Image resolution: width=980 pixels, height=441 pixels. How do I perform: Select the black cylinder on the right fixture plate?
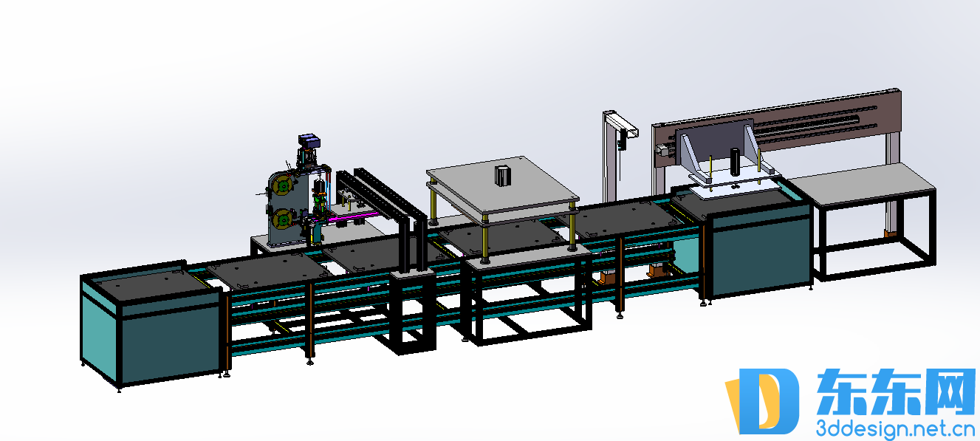736,160
